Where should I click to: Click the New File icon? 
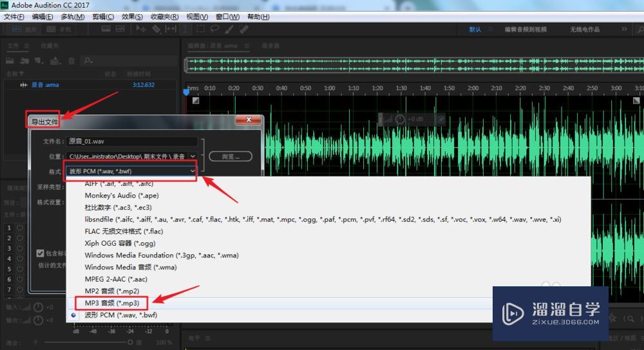click(x=39, y=60)
